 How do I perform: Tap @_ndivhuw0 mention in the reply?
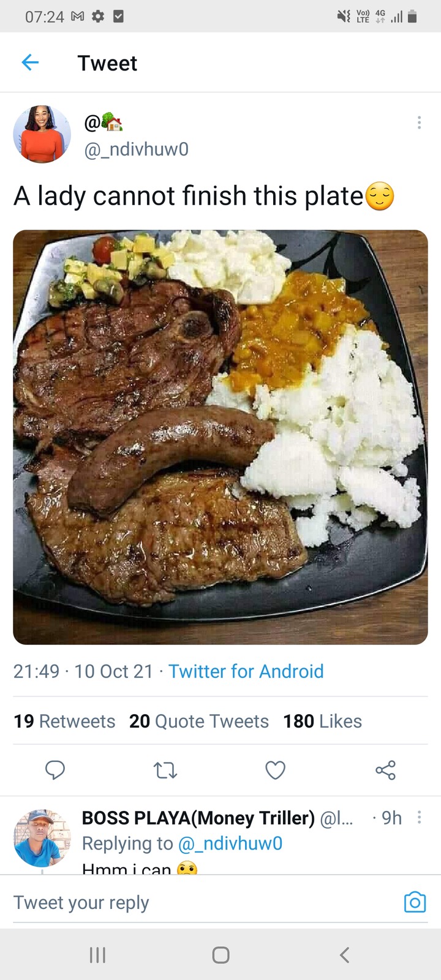point(230,843)
